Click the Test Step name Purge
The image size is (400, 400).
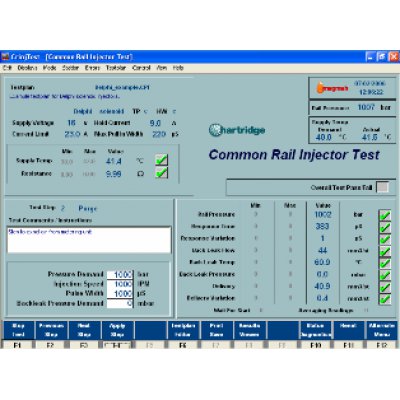click(x=87, y=208)
